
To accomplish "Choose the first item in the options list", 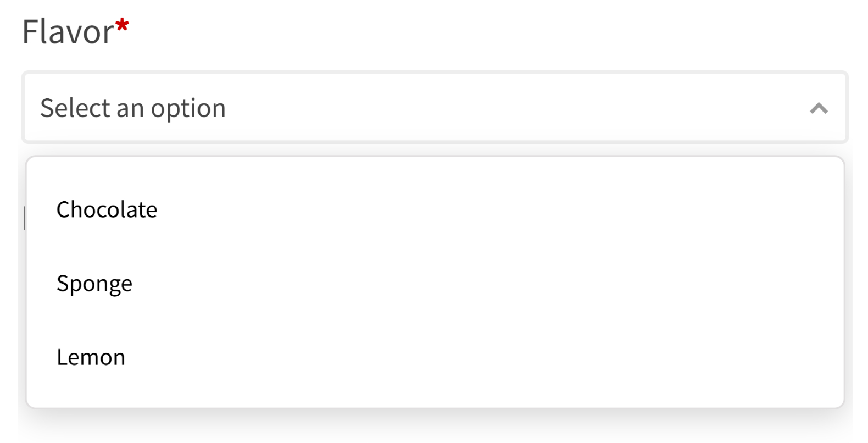I will (x=107, y=210).
